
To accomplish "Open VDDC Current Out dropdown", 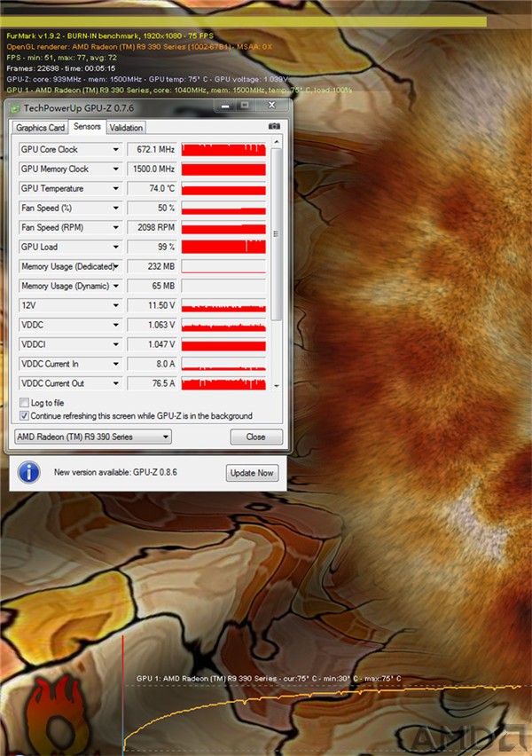I will (x=115, y=383).
